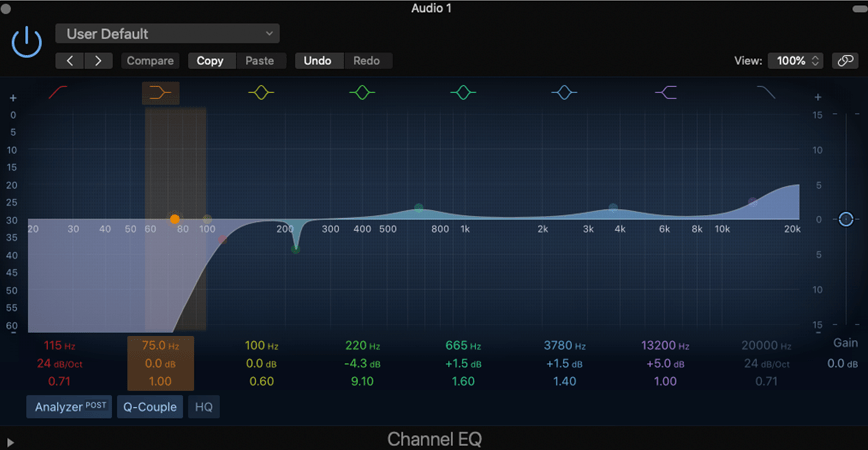Toggle the teal 665 Hz band icon
The width and height of the screenshot is (868, 450).
[x=463, y=92]
